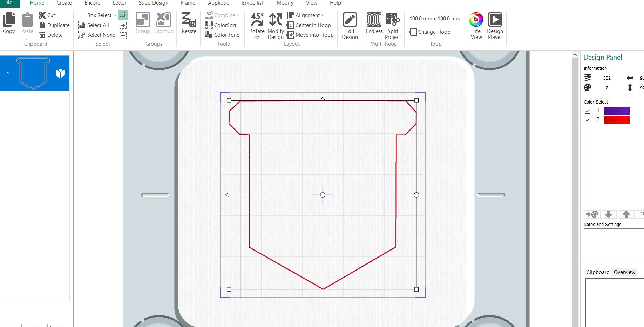The image size is (644, 327).
Task: Move color up in order
Action: click(x=626, y=214)
